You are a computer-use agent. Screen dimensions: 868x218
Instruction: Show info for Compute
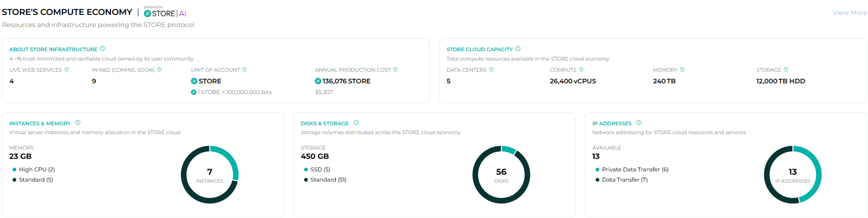click(581, 69)
